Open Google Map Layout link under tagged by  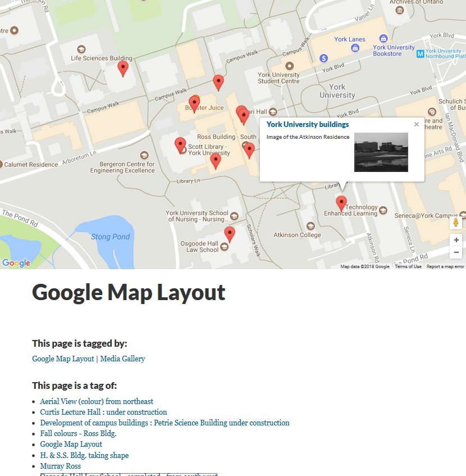pos(63,359)
